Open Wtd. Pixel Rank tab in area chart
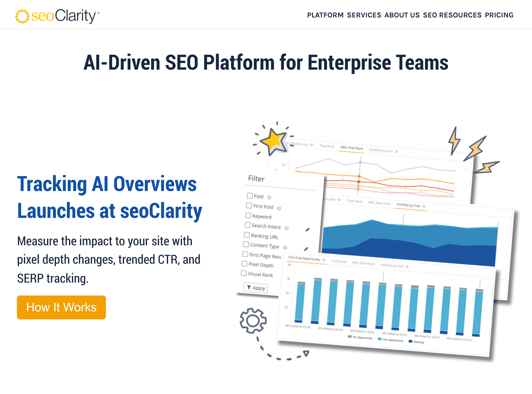 379,203
